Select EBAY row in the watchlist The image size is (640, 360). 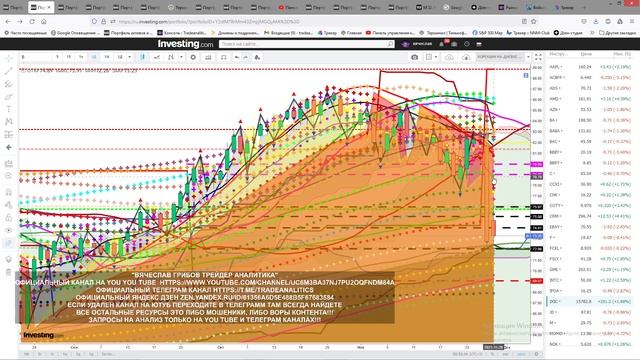pos(590,227)
